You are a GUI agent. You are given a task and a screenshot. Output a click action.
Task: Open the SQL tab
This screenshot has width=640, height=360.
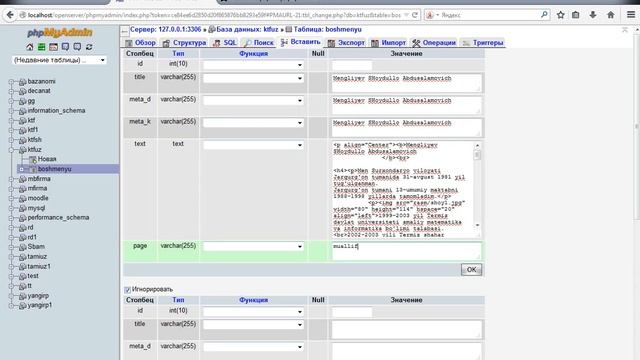pos(224,42)
